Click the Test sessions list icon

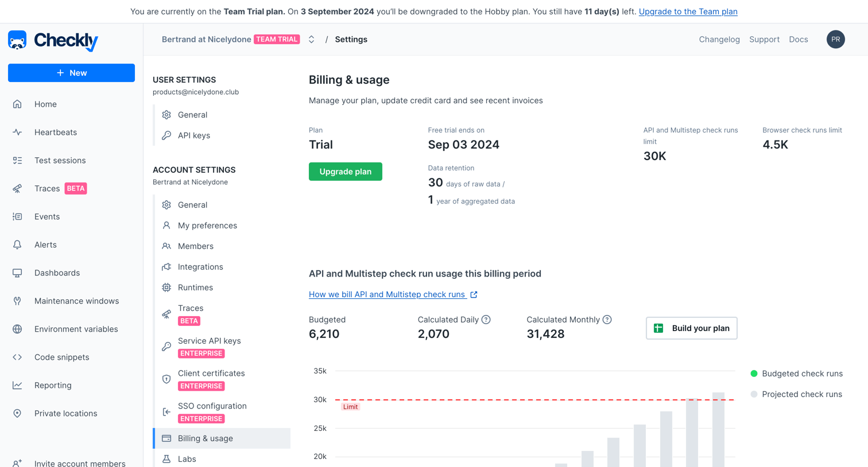pos(17,160)
